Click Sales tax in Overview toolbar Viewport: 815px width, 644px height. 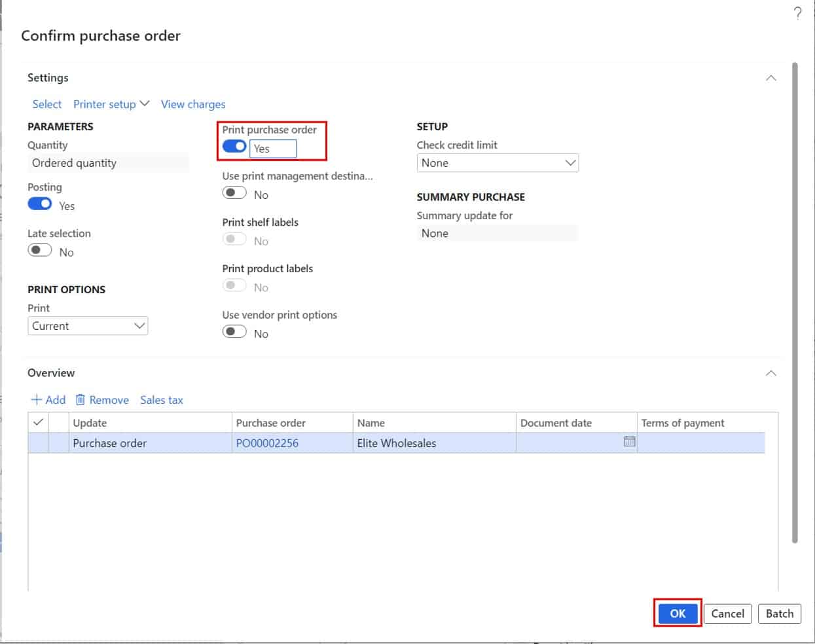[162, 400]
